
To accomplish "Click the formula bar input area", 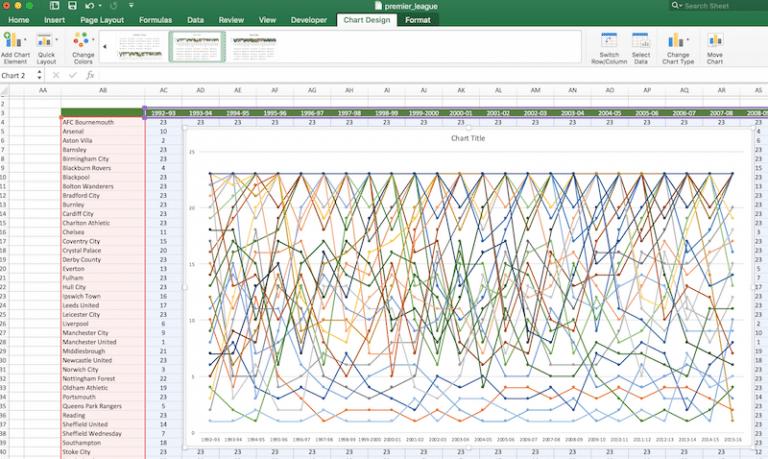I will (431, 75).
